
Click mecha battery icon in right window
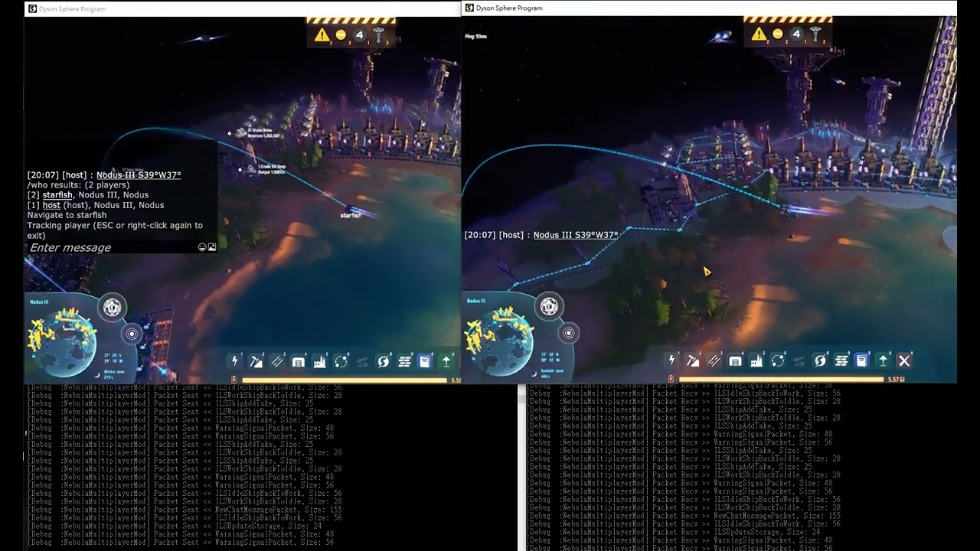[671, 379]
